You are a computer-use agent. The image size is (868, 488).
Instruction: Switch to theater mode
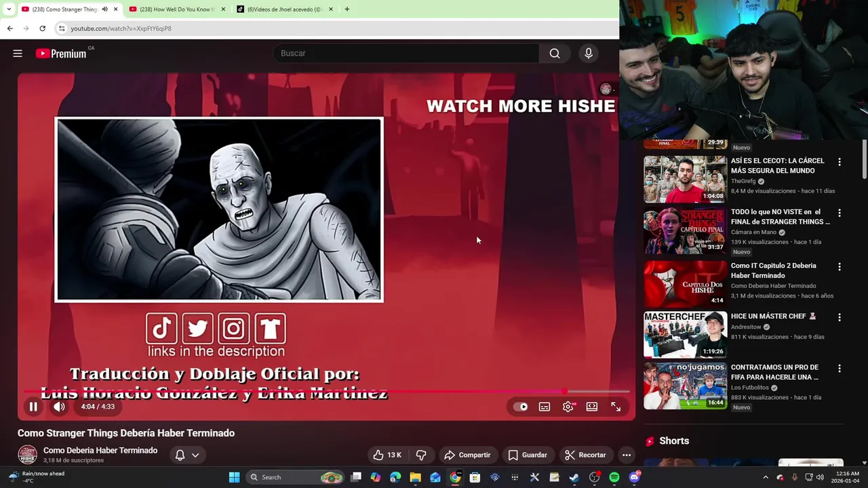592,407
